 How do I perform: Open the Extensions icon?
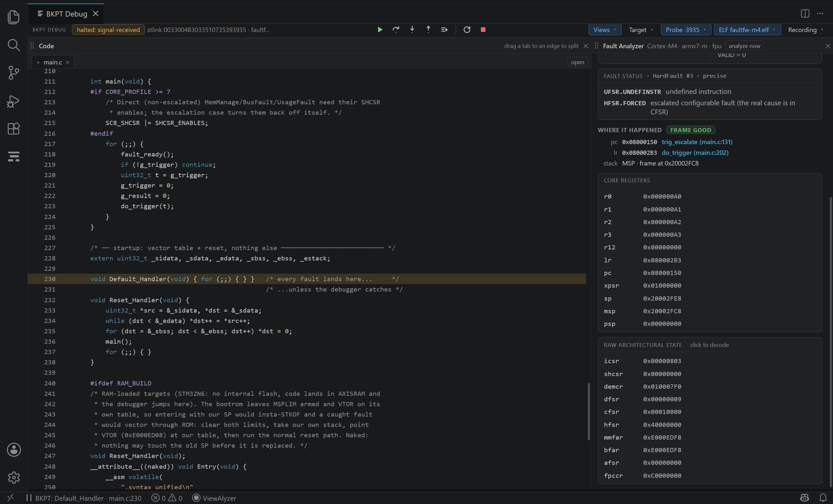click(x=14, y=129)
